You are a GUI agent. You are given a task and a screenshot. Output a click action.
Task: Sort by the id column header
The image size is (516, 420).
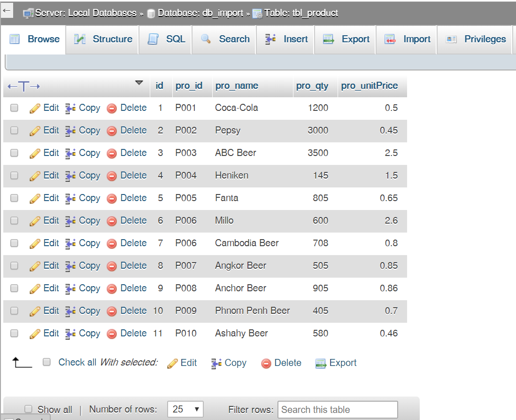point(159,86)
